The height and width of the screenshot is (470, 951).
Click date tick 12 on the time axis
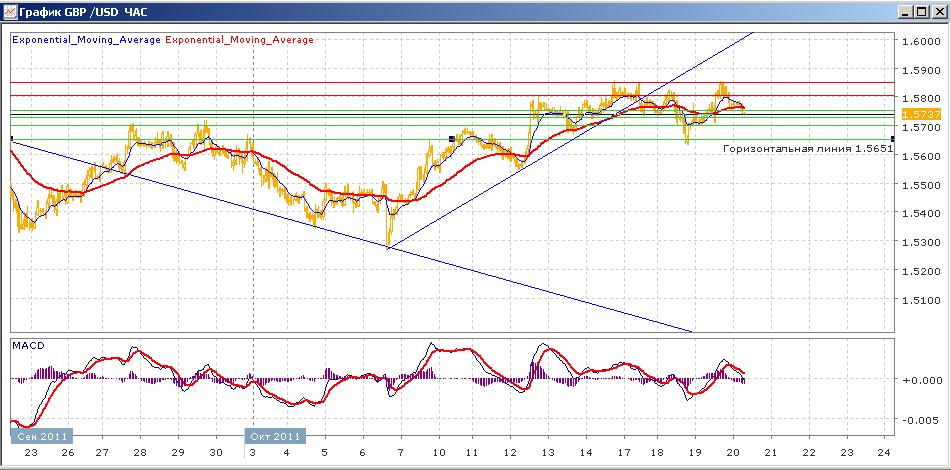click(x=511, y=452)
